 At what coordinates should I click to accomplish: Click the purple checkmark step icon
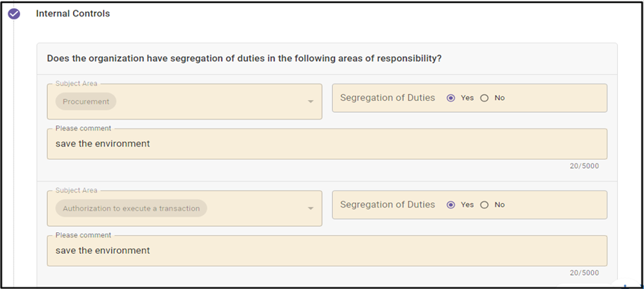(x=14, y=14)
